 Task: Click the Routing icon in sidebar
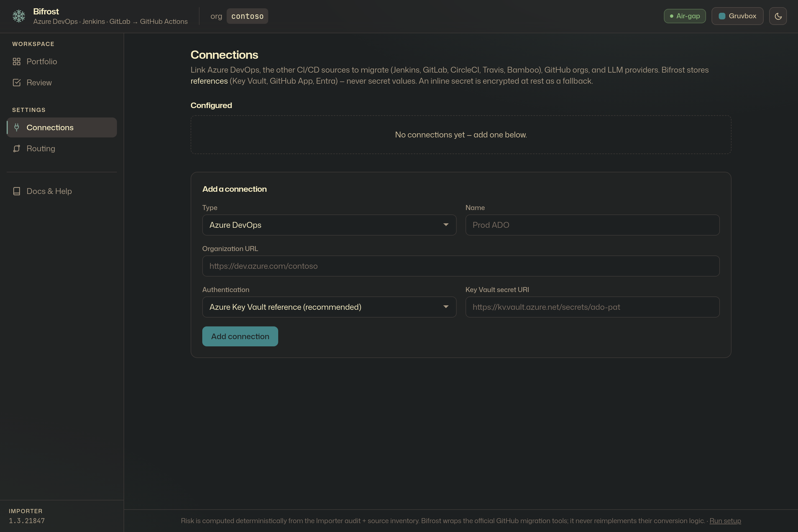[17, 149]
